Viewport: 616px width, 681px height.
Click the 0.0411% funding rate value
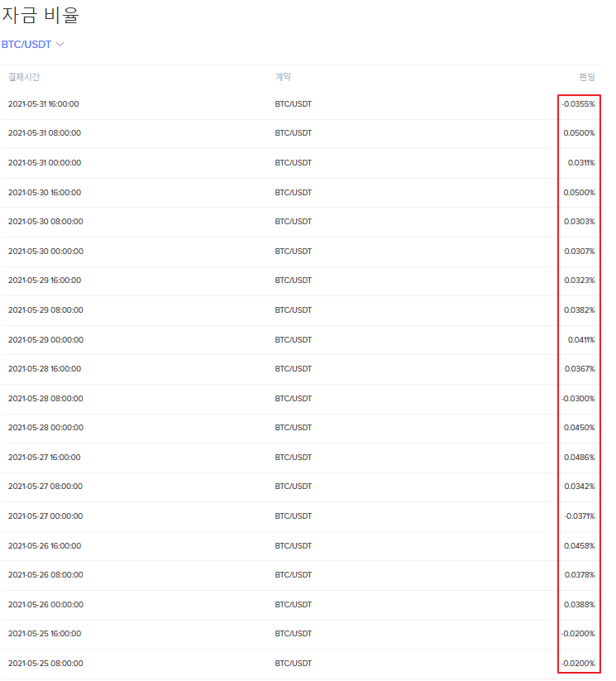581,339
